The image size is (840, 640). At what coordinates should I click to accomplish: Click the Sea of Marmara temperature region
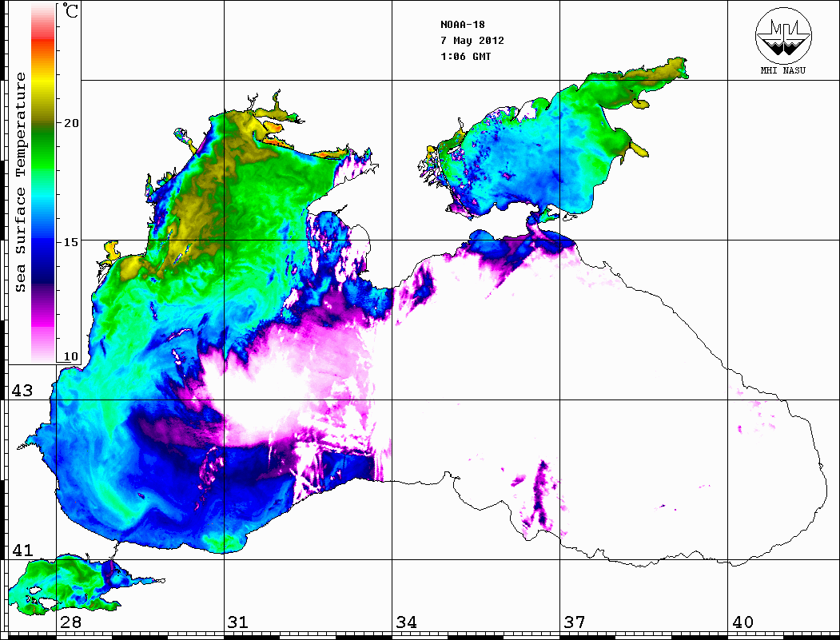click(75, 585)
